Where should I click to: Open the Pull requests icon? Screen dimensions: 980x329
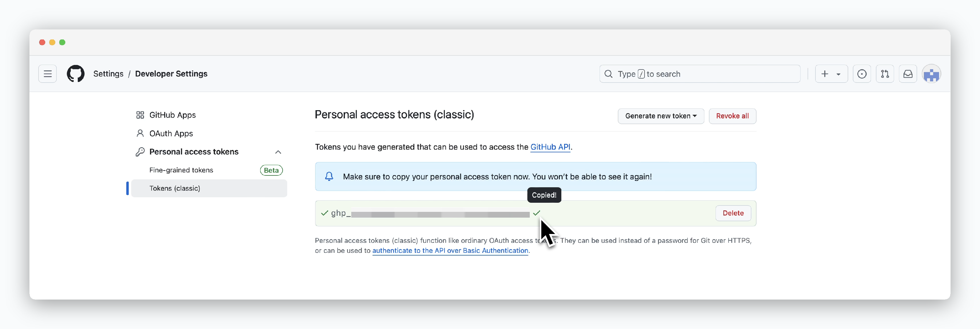(x=885, y=74)
